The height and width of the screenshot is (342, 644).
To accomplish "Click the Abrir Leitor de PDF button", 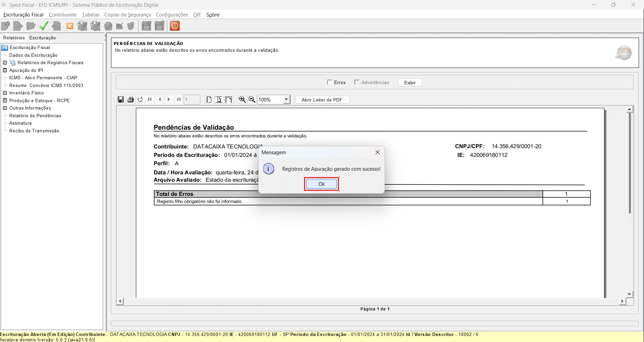I will point(322,100).
